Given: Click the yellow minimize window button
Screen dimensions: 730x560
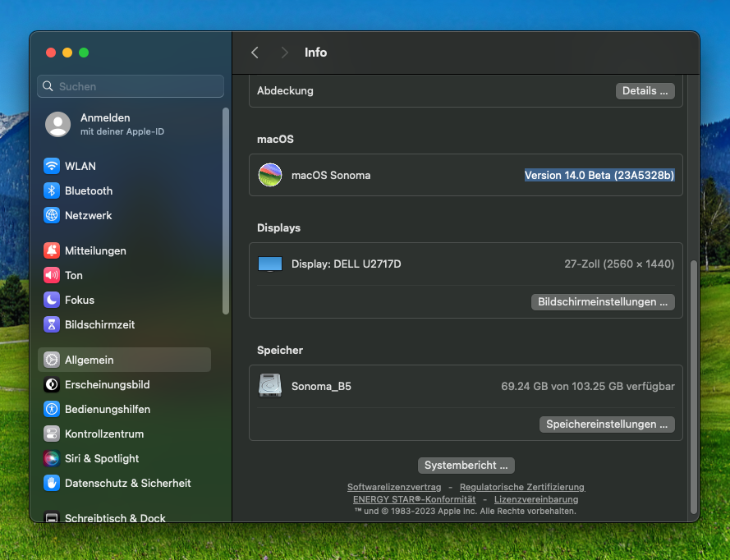Looking at the screenshot, I should tap(67, 53).
